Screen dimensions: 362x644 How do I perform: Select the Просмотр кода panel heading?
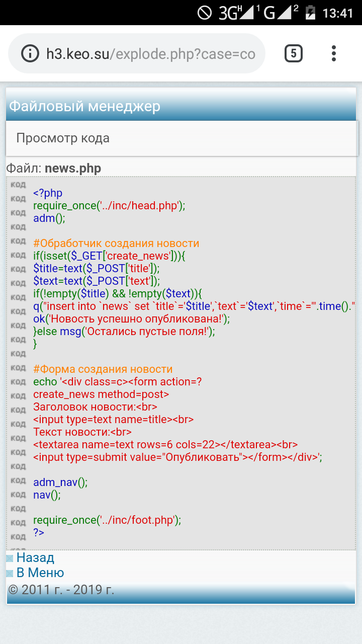[63, 138]
